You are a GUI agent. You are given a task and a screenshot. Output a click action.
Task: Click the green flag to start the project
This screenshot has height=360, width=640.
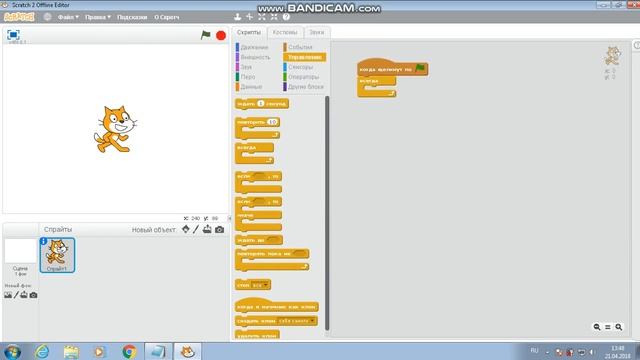coord(205,36)
